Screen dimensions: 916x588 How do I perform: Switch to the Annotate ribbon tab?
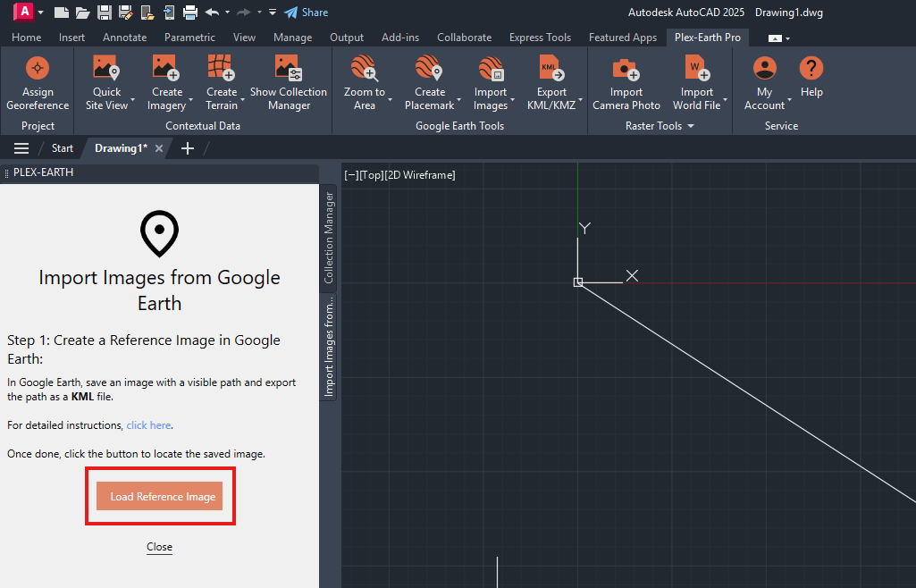point(125,38)
